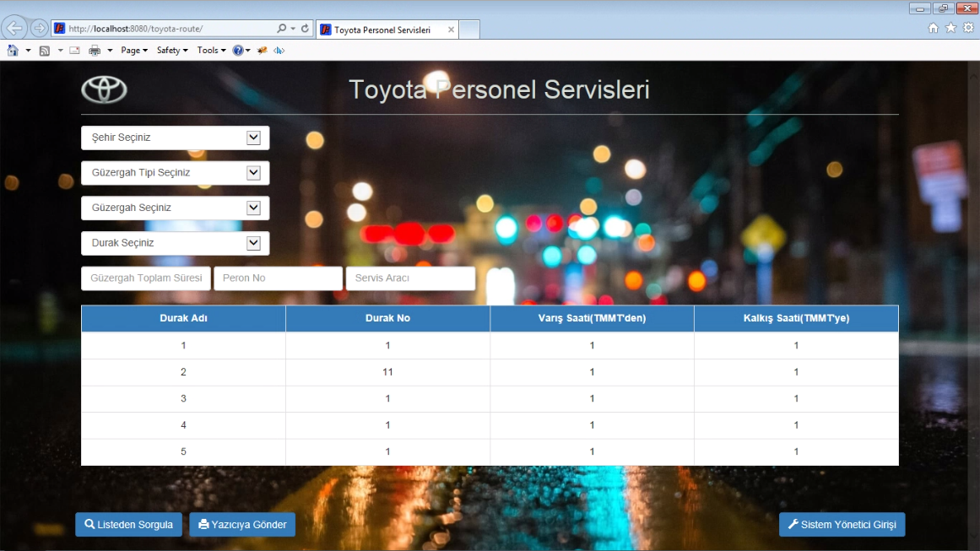Click the blue cursor add-on icon

point(279,51)
